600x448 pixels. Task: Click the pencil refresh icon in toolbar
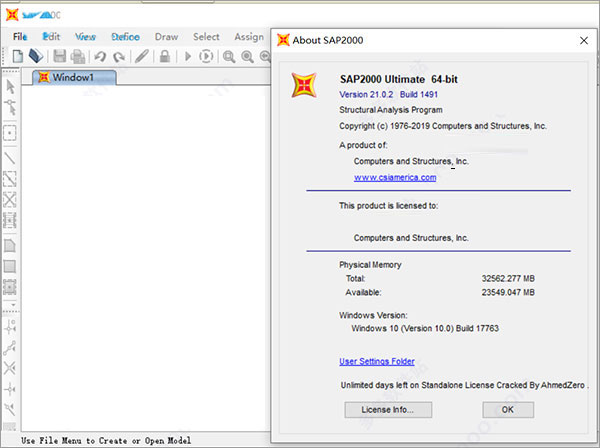[142, 57]
